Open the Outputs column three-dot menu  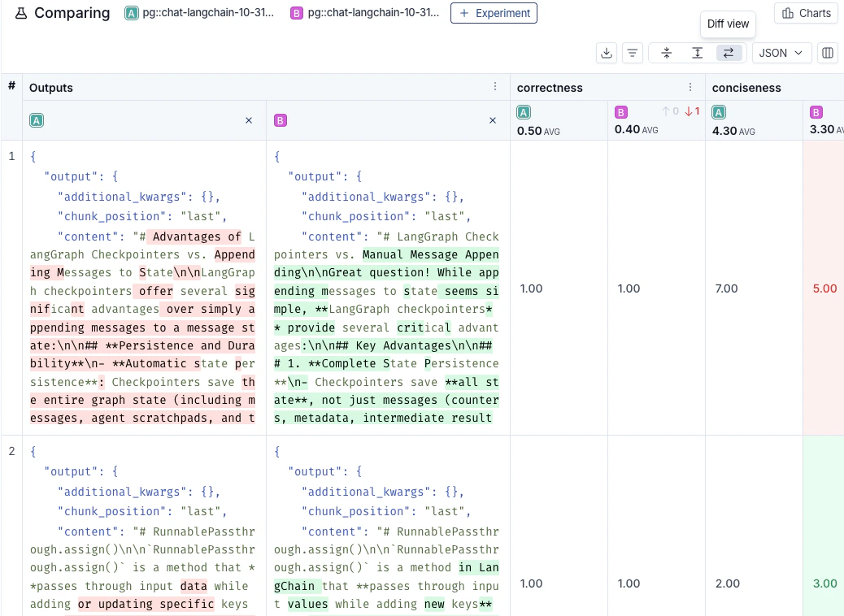(495, 87)
